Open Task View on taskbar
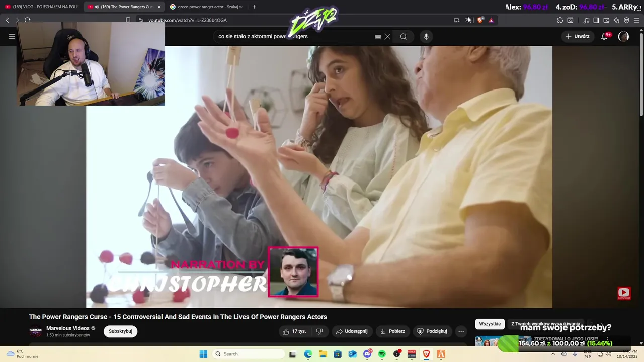644x362 pixels. [x=292, y=354]
